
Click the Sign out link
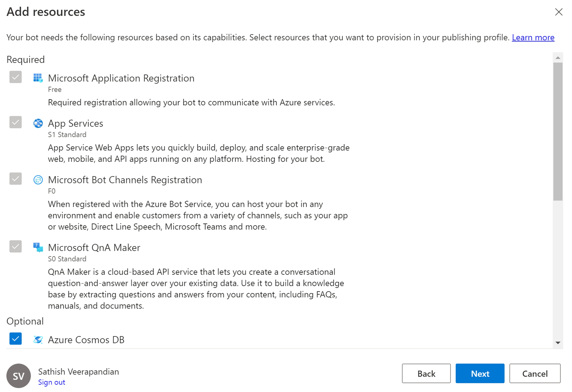[51, 382]
